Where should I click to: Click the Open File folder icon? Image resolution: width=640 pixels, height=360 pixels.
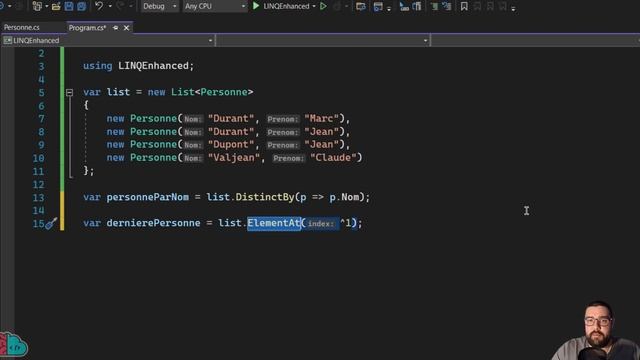point(56,6)
